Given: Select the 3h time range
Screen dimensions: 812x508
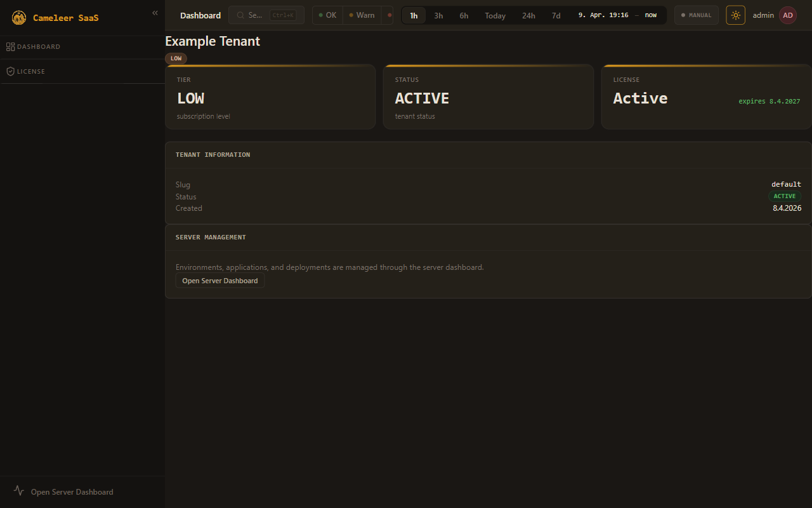Looking at the screenshot, I should pyautogui.click(x=438, y=16).
